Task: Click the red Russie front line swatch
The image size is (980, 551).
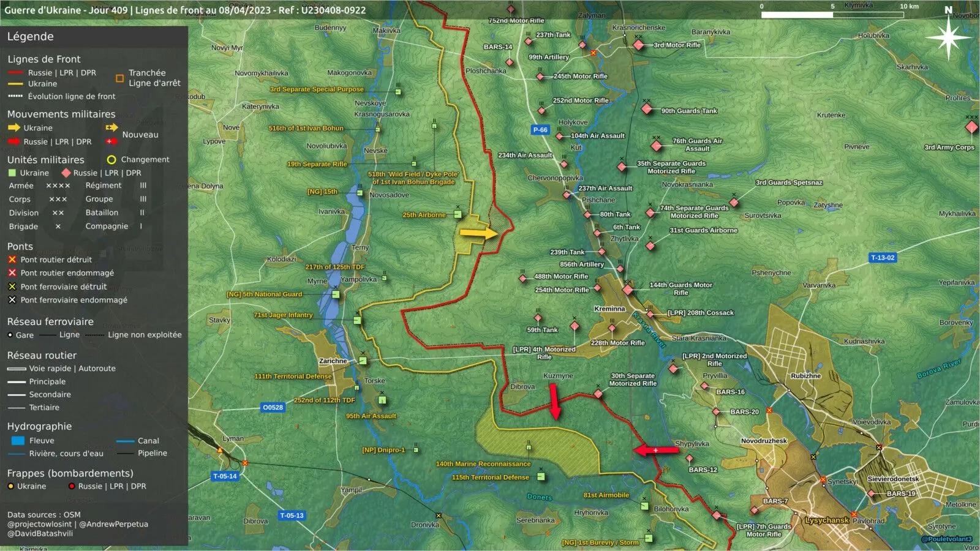Action: point(15,73)
